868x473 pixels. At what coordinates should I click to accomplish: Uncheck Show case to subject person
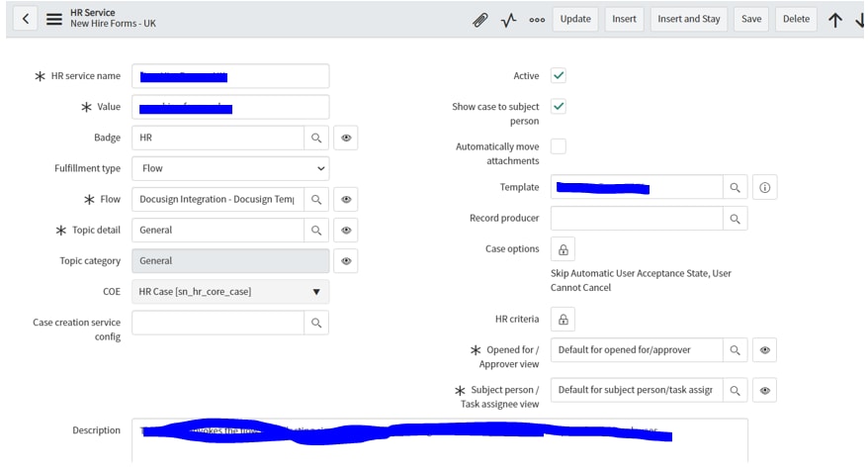pyautogui.click(x=559, y=106)
